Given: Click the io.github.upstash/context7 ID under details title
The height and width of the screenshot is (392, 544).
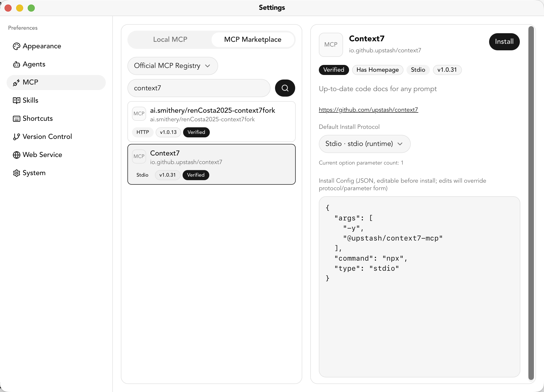Looking at the screenshot, I should pyautogui.click(x=385, y=51).
